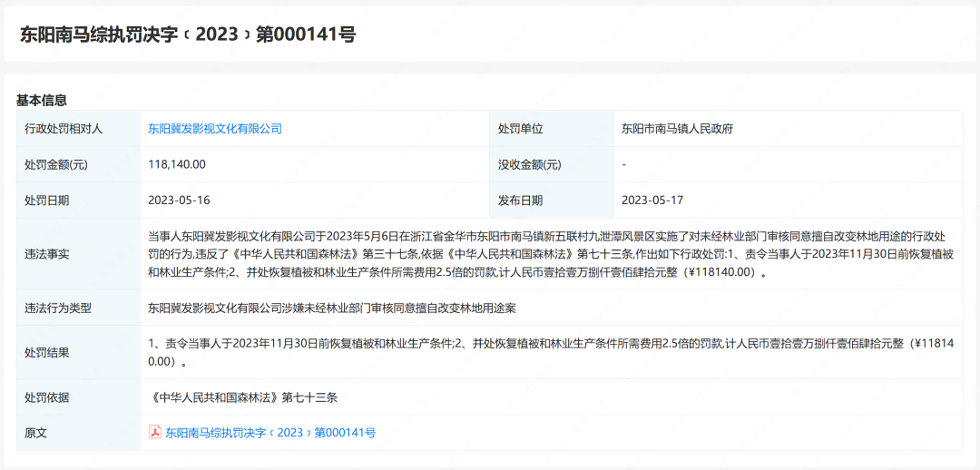Click the 东阳市南马镇人民政府 value

coord(677,129)
